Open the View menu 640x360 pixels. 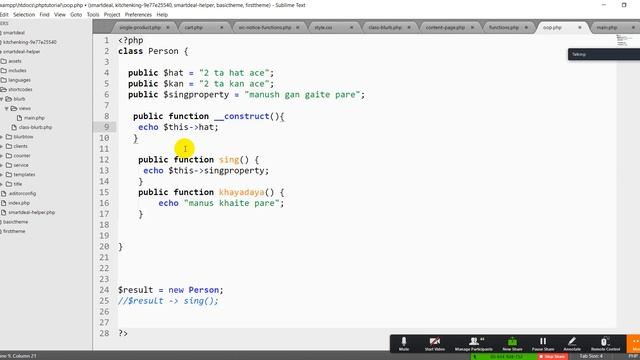60,15
